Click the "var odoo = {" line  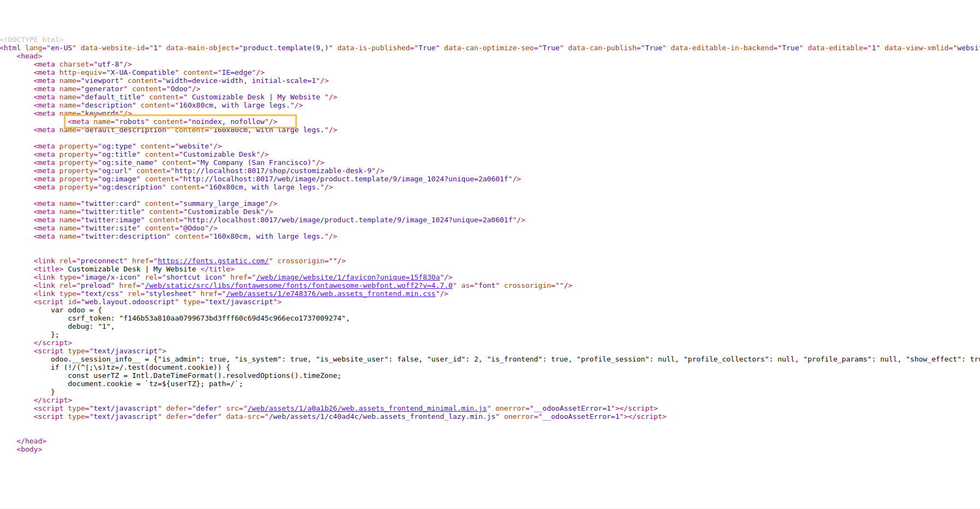tap(76, 310)
